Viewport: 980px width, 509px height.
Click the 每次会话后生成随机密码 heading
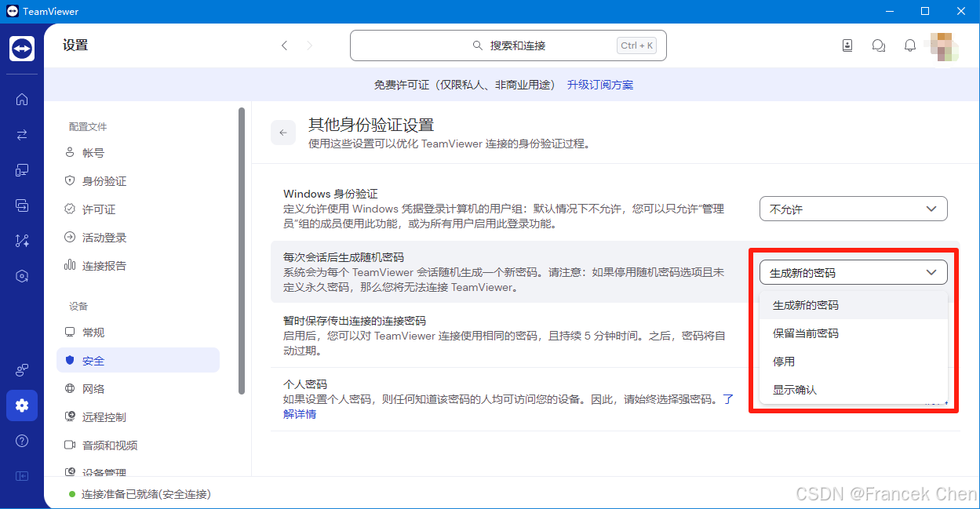[344, 257]
